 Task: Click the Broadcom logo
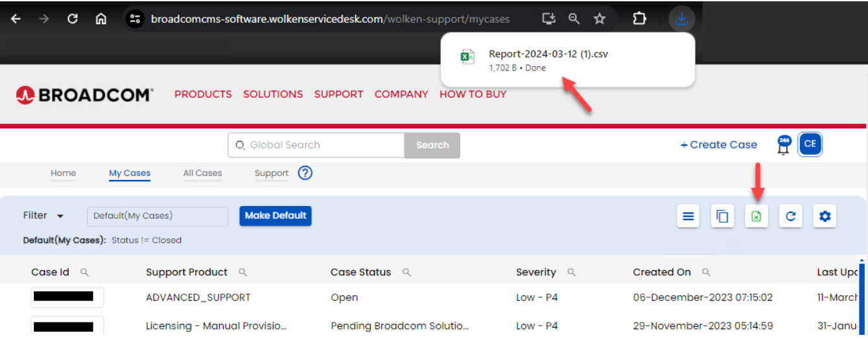[x=84, y=95]
